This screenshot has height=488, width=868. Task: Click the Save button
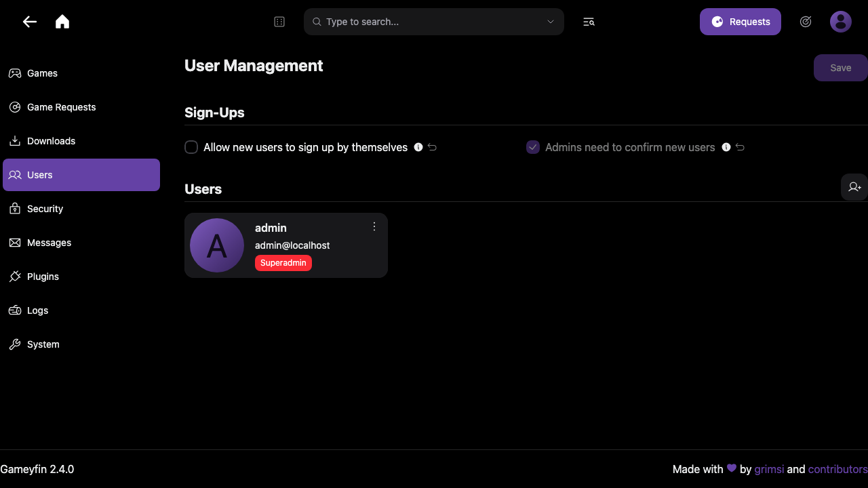coord(841,68)
